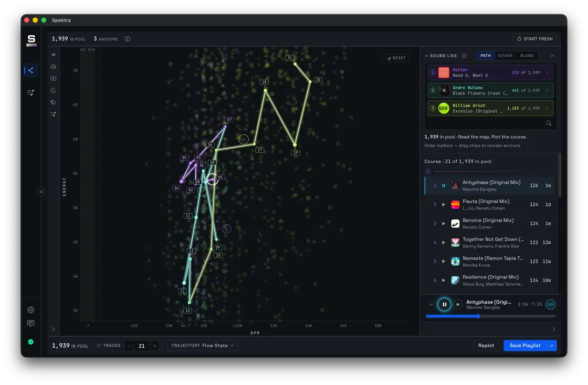Expand the chevron below the player progress bar
Image resolution: width=588 pixels, height=385 pixels.
coord(554,329)
